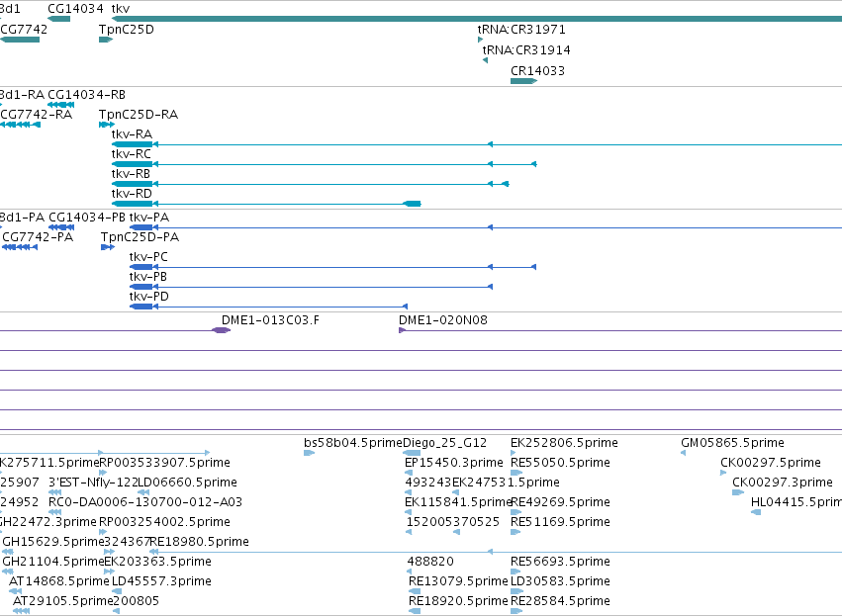Screen dimensions: 842x616
Task: Click the EK115841.5prime EST label
Action: (457, 502)
